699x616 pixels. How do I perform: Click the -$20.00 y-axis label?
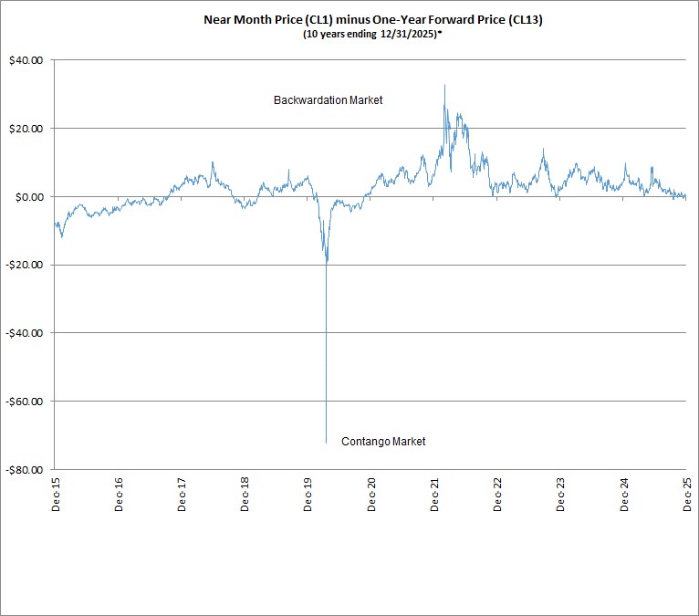click(25, 265)
